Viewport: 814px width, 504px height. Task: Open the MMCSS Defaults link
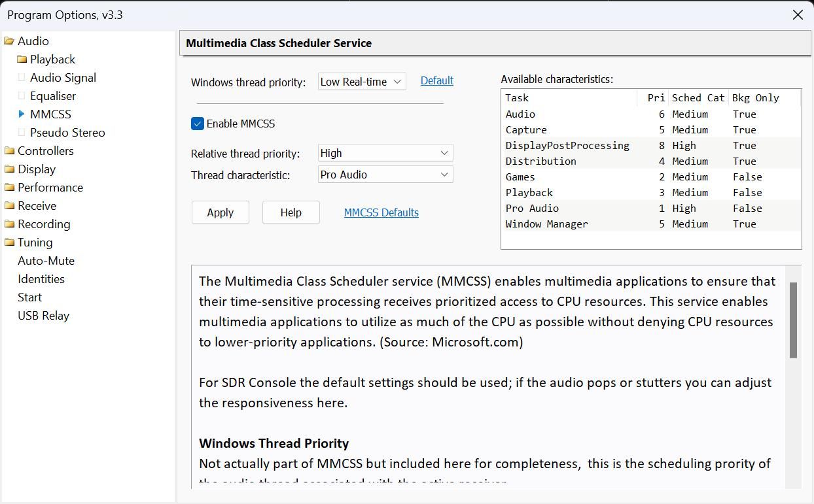point(381,212)
